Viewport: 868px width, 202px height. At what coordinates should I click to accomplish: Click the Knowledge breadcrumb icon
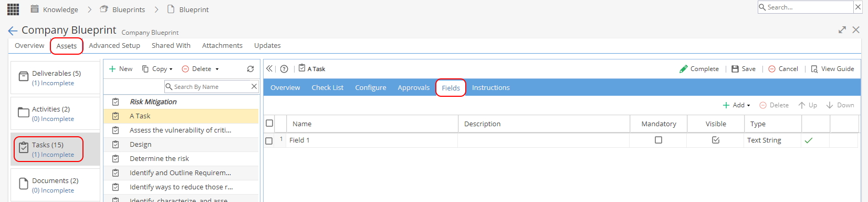(35, 9)
